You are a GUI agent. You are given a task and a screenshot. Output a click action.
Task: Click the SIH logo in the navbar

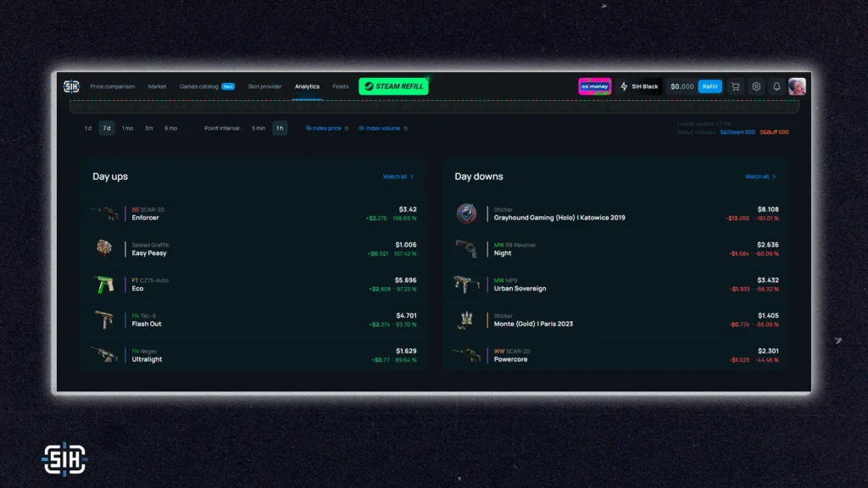pyautogui.click(x=71, y=86)
